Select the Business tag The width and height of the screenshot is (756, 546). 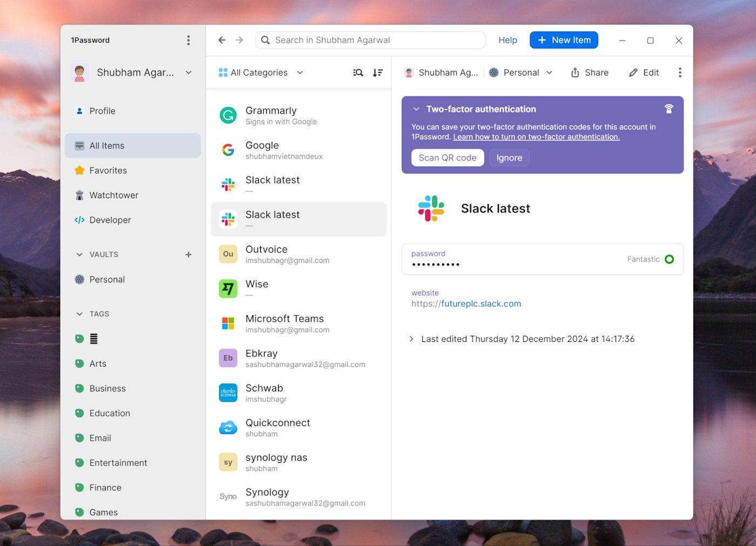pos(133,388)
